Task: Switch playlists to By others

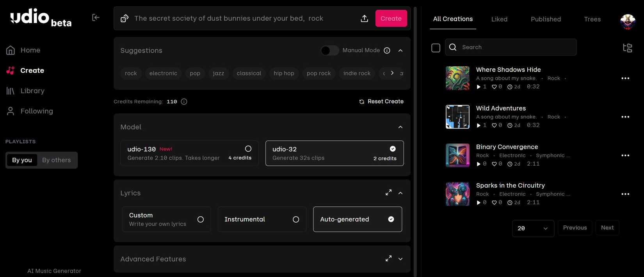Action: tap(57, 160)
